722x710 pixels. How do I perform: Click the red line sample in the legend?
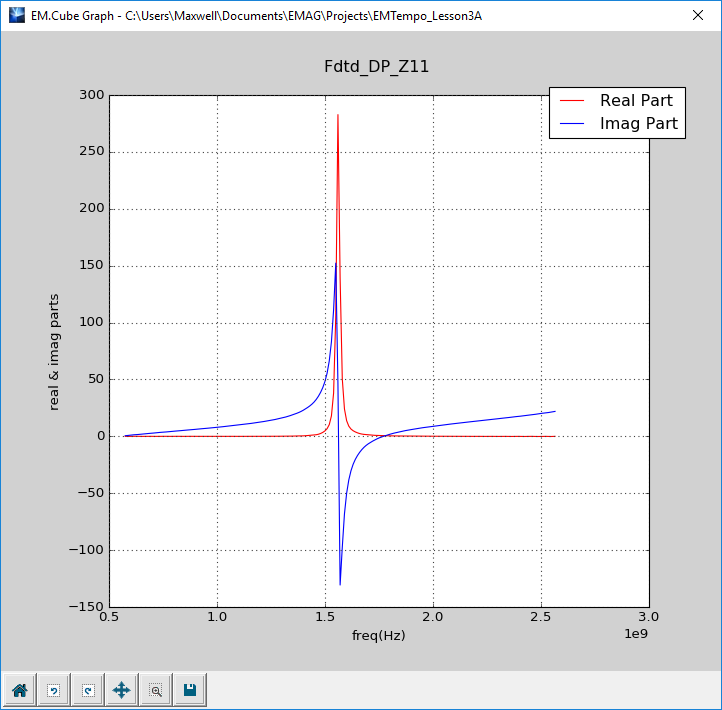tap(572, 101)
